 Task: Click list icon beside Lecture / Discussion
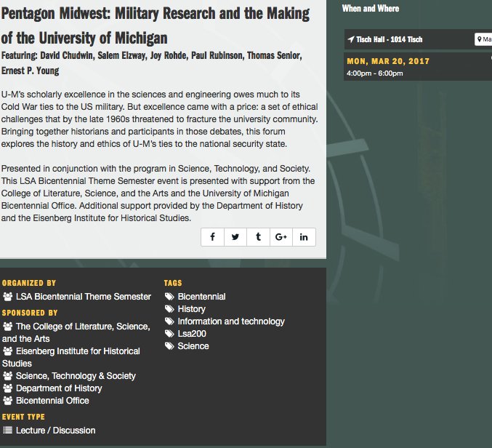tap(8, 430)
